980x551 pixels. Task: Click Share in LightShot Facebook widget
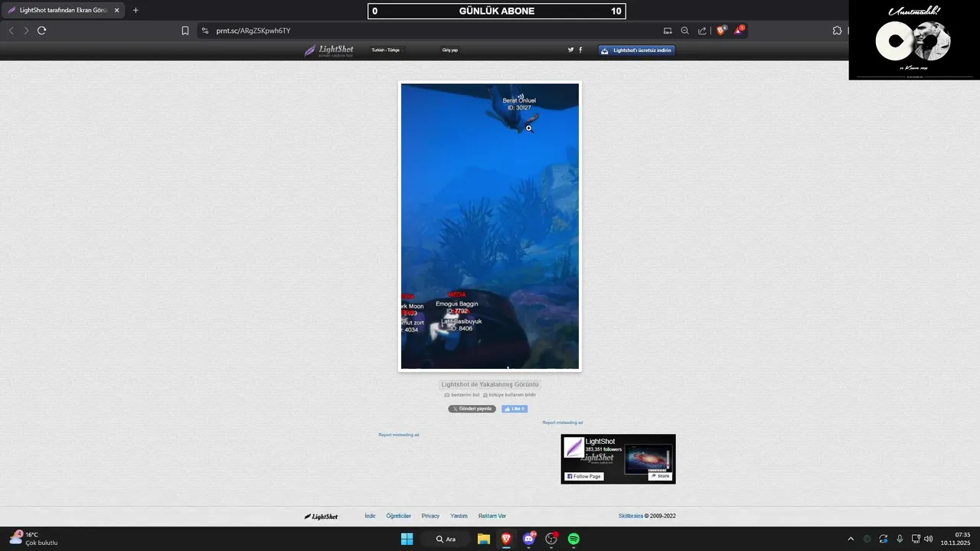(x=660, y=476)
